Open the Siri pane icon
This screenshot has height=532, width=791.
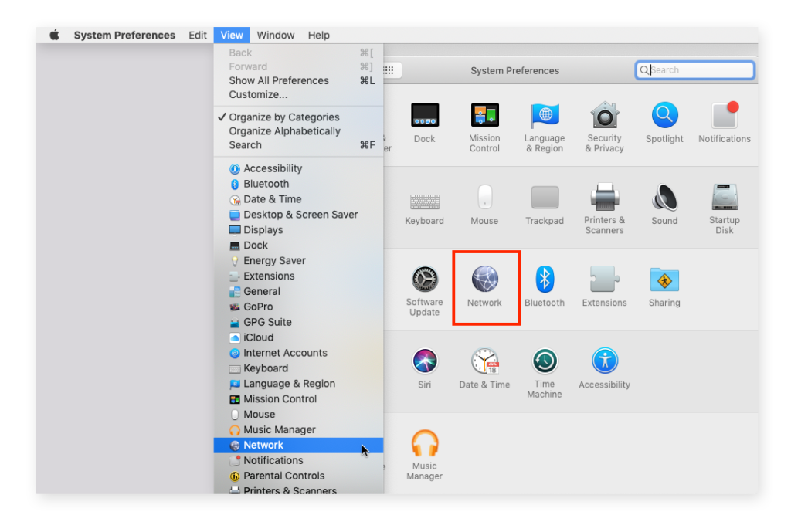[x=424, y=361]
